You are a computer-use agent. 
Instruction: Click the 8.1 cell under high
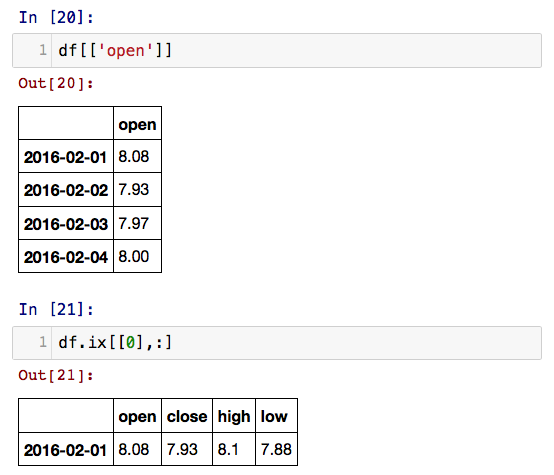point(234,449)
